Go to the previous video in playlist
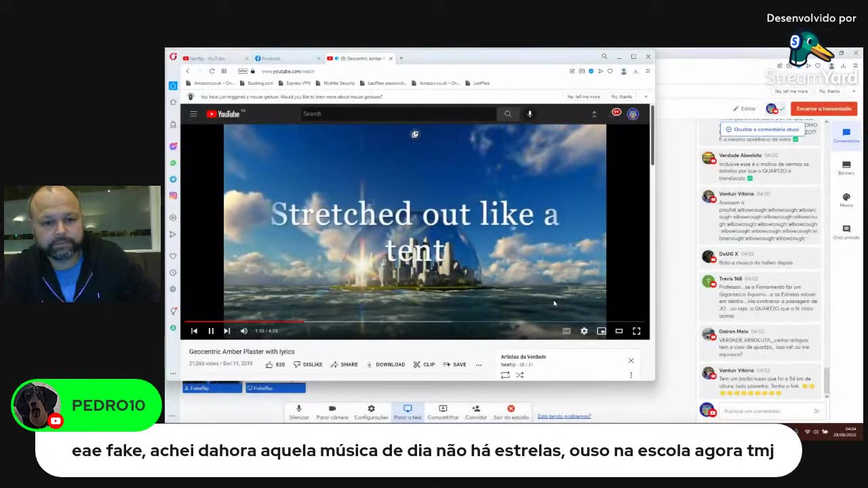This screenshot has height=488, width=868. pyautogui.click(x=194, y=331)
